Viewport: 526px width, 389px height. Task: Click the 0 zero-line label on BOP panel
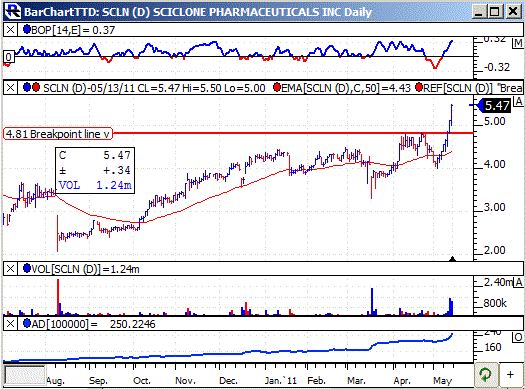point(9,57)
